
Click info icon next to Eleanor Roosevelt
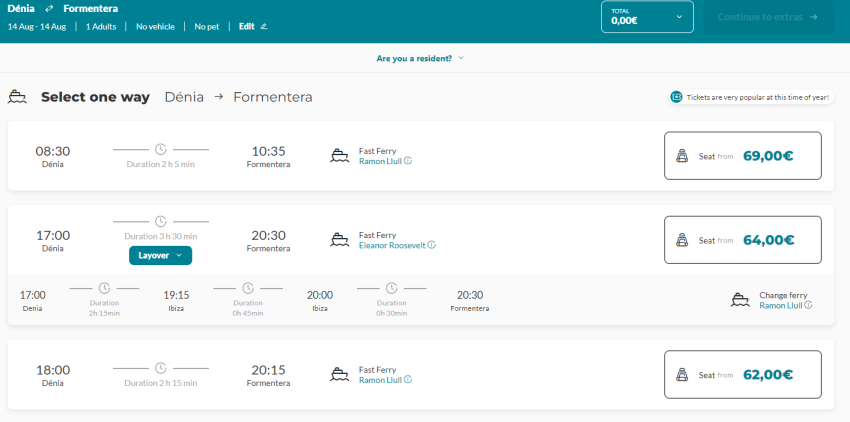(432, 245)
